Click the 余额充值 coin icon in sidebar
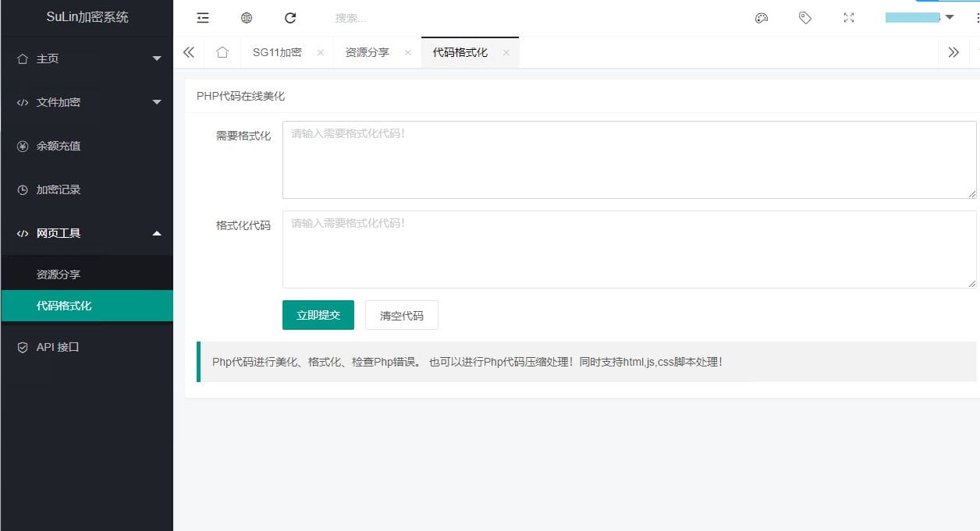This screenshot has height=531, width=980. [x=23, y=146]
